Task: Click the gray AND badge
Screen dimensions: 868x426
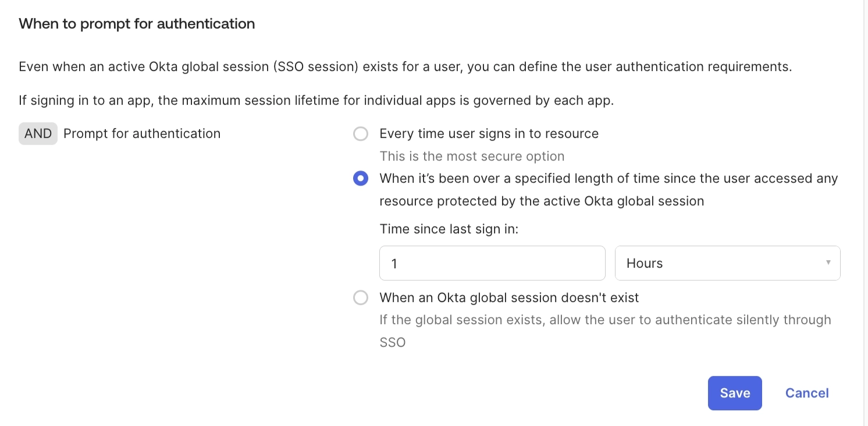Action: click(38, 133)
